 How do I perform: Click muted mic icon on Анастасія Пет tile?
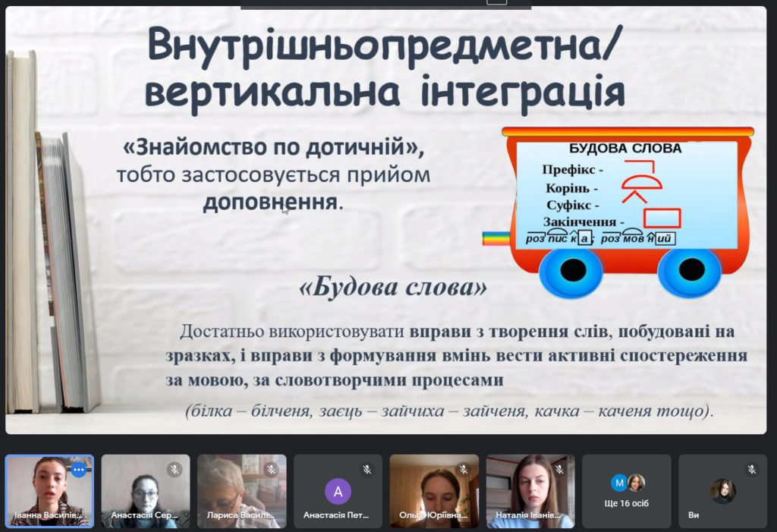click(x=366, y=469)
